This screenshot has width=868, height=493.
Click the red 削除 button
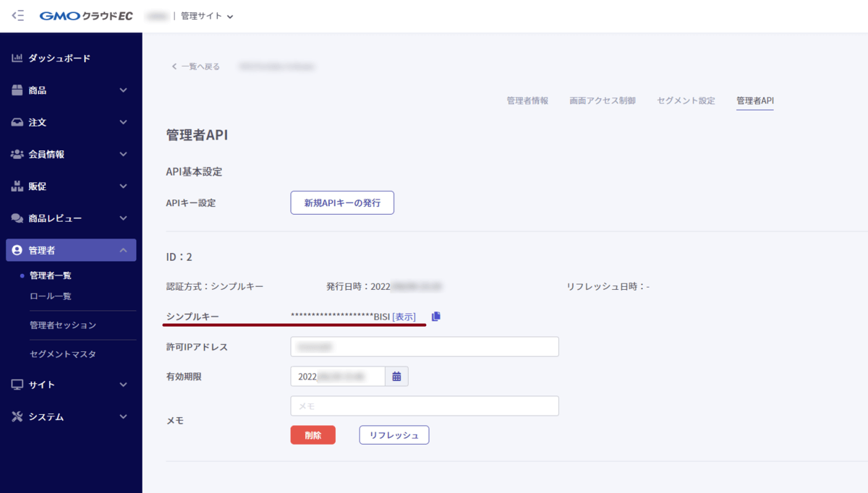click(x=312, y=435)
